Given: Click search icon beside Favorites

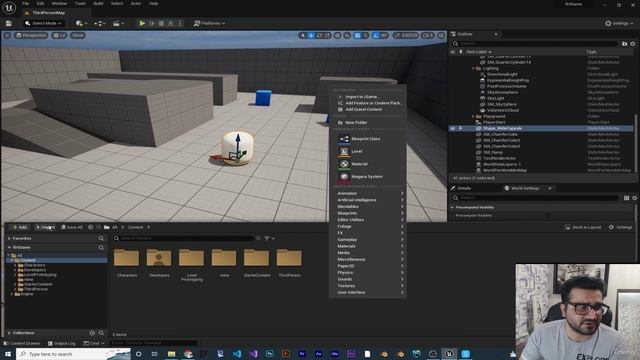Looking at the screenshot, I should pyautogui.click(x=101, y=238).
